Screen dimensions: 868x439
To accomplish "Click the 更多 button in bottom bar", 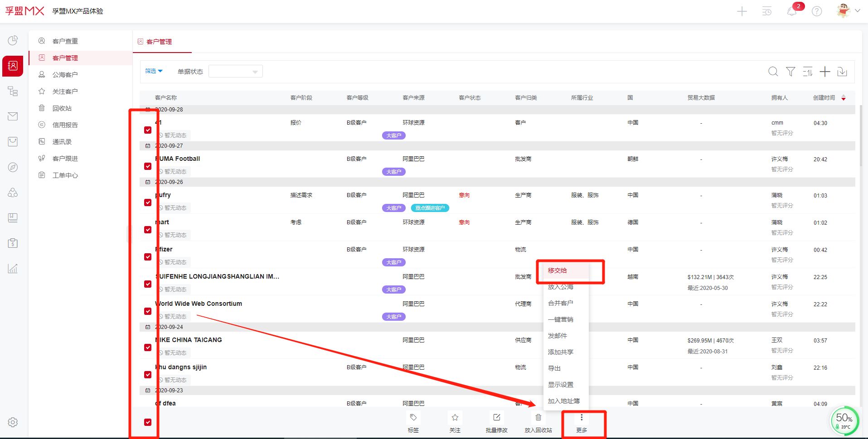I will 582,423.
